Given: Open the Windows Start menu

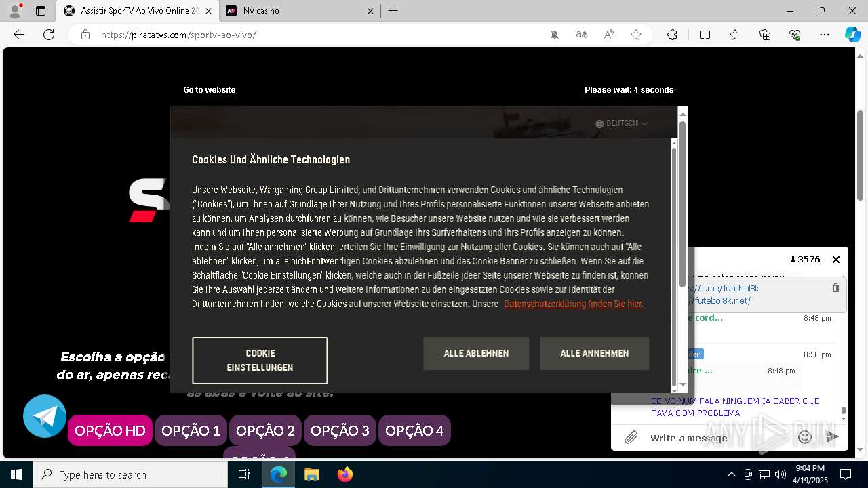Looking at the screenshot, I should [x=16, y=474].
